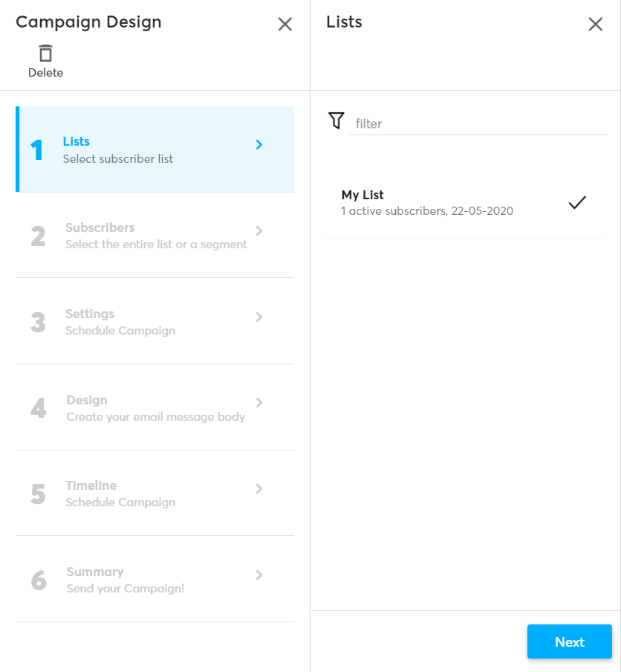Click the Design step chevron arrow

259,402
